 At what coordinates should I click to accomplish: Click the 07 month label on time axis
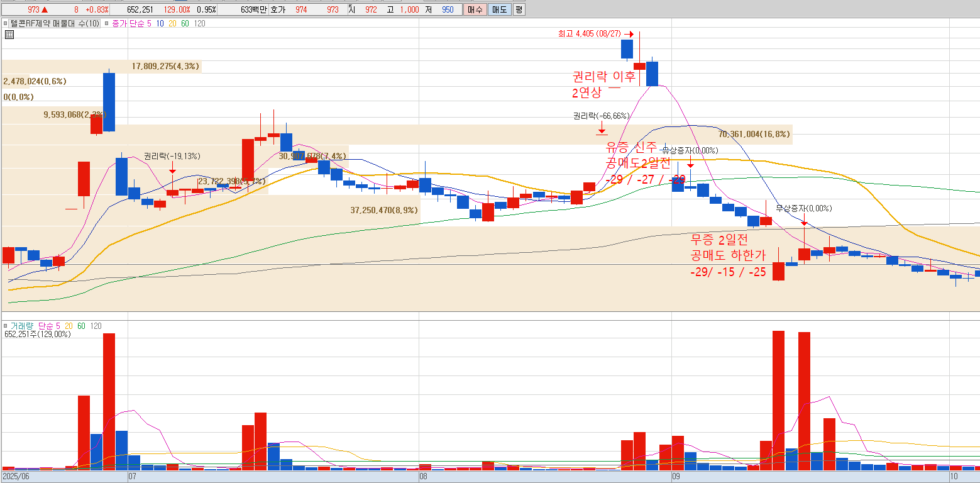tap(132, 477)
